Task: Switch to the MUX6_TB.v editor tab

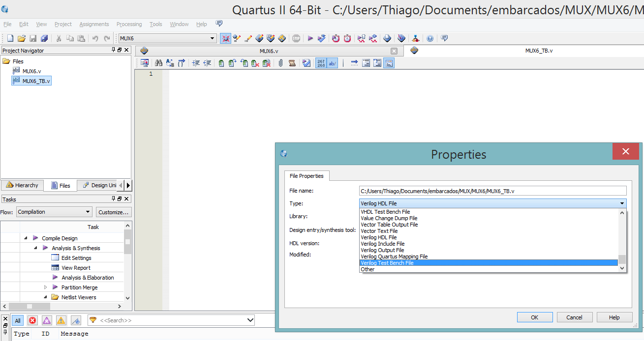Action: tap(538, 51)
